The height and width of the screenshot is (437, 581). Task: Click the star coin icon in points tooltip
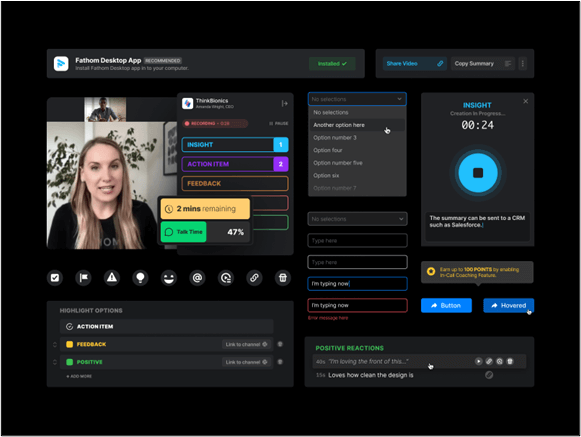[431, 271]
